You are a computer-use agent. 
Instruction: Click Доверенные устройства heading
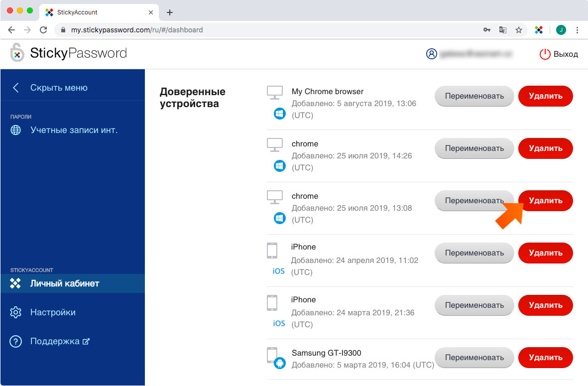pyautogui.click(x=192, y=98)
